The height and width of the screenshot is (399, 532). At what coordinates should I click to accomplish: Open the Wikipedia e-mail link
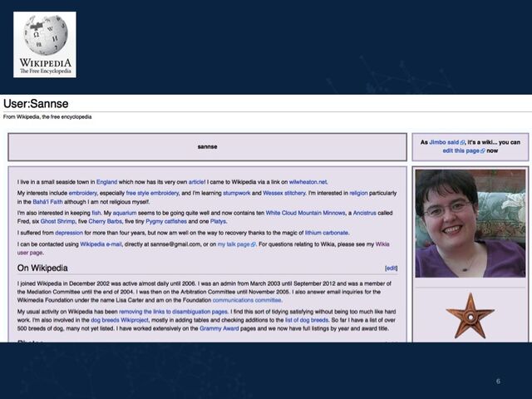pyautogui.click(x=101, y=244)
